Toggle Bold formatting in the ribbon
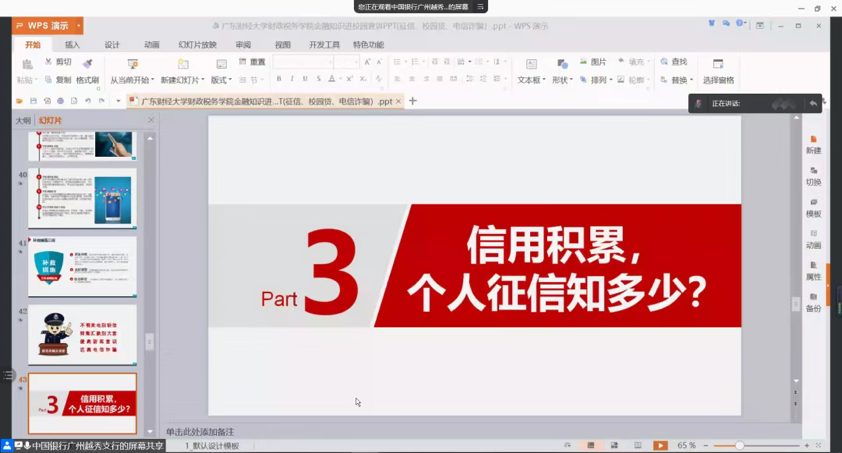 pyautogui.click(x=279, y=79)
